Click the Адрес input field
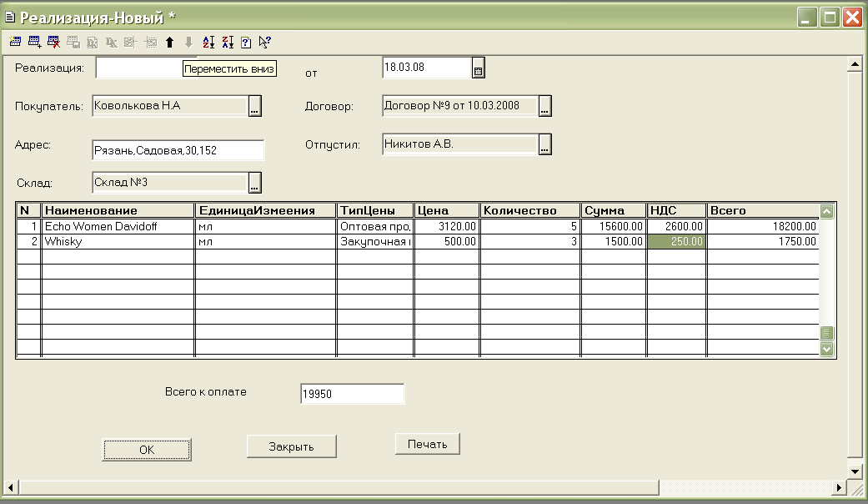The height and width of the screenshot is (504, 868). [178, 149]
